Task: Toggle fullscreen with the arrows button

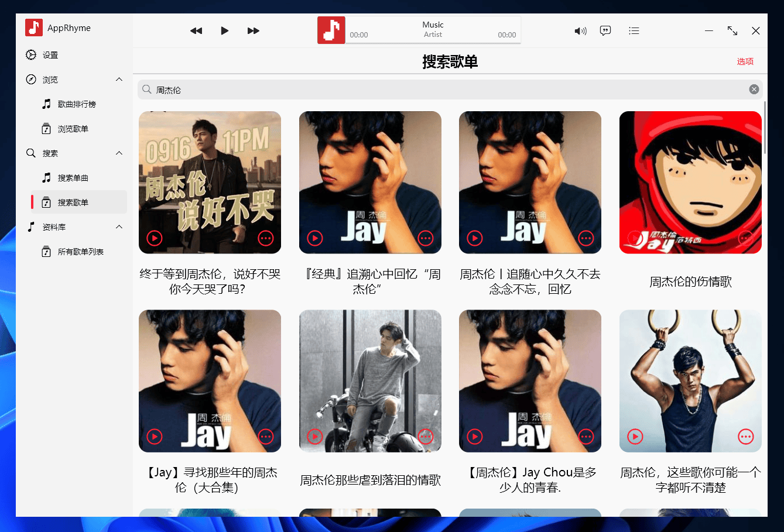Action: (x=732, y=30)
